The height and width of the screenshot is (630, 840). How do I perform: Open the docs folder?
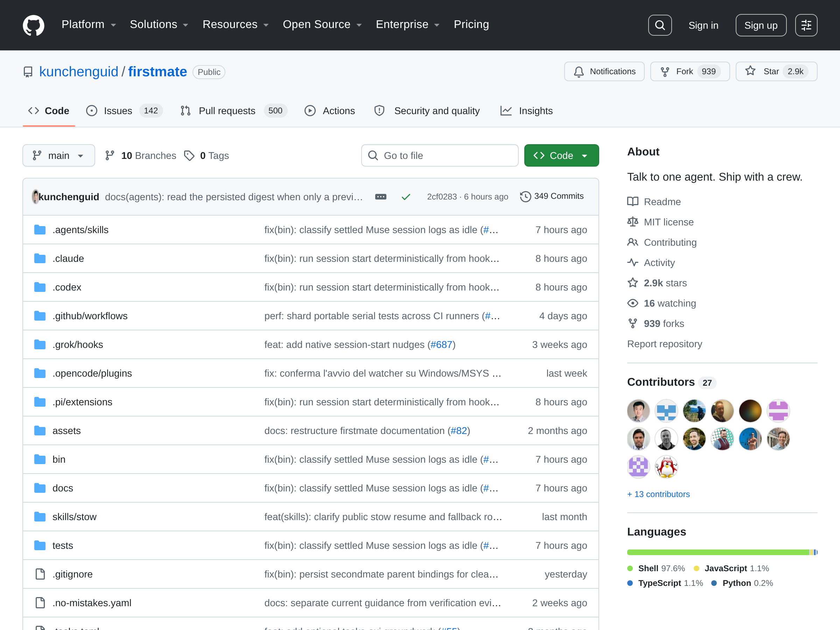click(x=63, y=488)
